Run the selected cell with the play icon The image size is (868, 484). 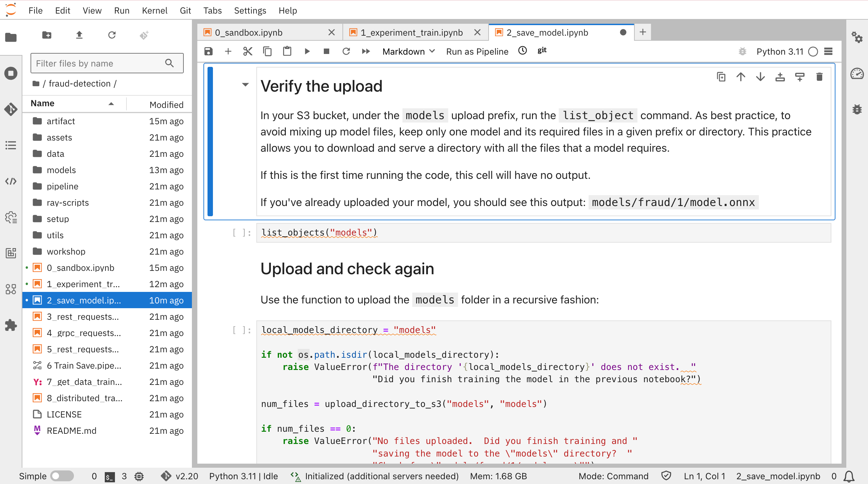point(307,51)
